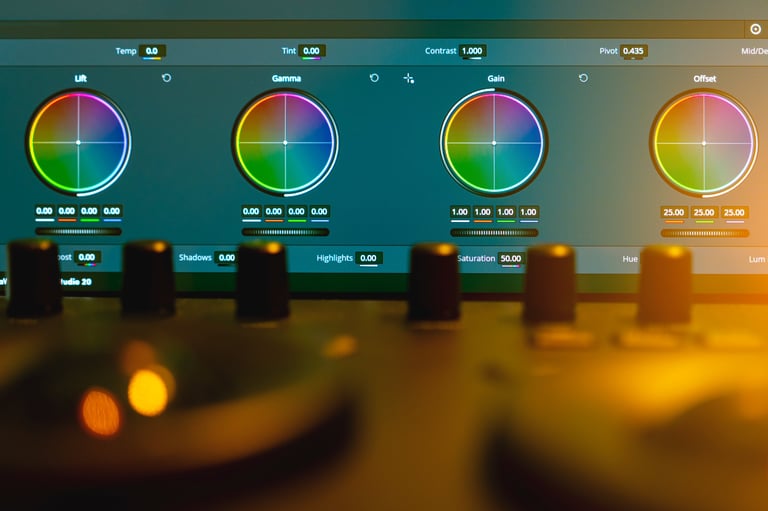Click center of the Lift color wheel
The height and width of the screenshot is (511, 768).
[x=78, y=143]
